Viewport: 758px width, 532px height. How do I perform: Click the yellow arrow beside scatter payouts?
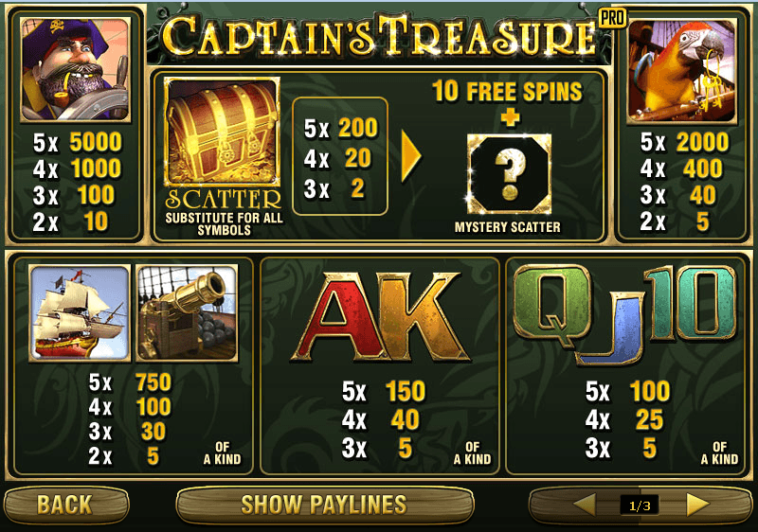[x=411, y=156]
